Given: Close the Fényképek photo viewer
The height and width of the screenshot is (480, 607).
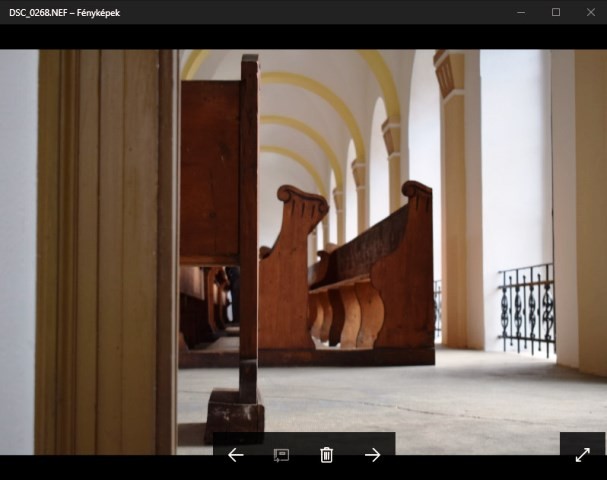Looking at the screenshot, I should tap(590, 12).
